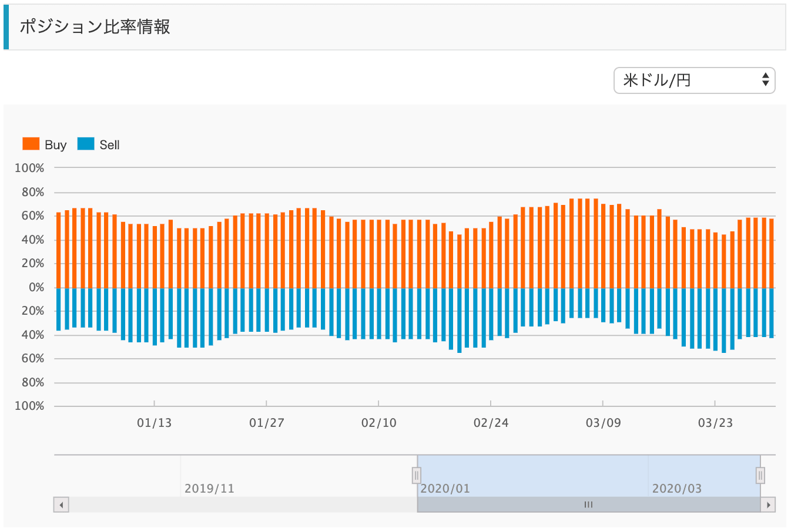The image size is (791, 532).
Task: Click the 03/09 date axis label
Action: point(604,423)
